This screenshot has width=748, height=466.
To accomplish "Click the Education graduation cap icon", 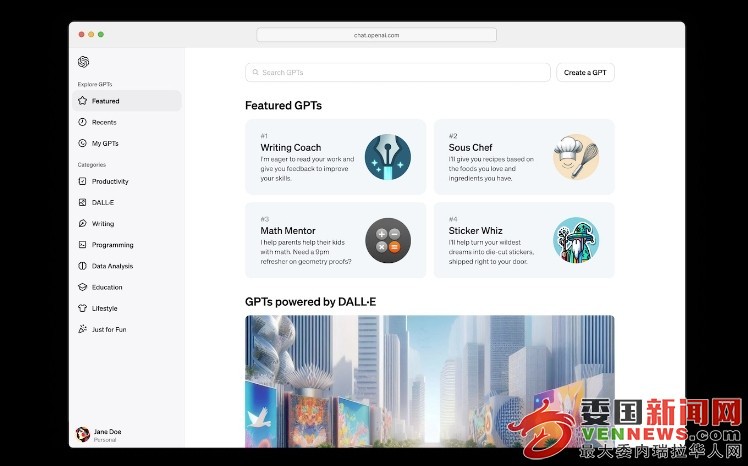I will pos(83,287).
